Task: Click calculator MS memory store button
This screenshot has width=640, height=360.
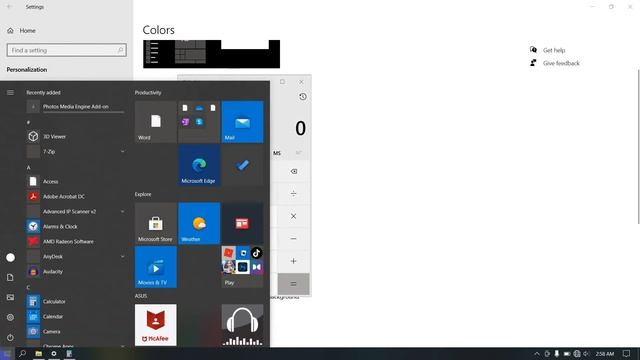Action: pyautogui.click(x=277, y=153)
